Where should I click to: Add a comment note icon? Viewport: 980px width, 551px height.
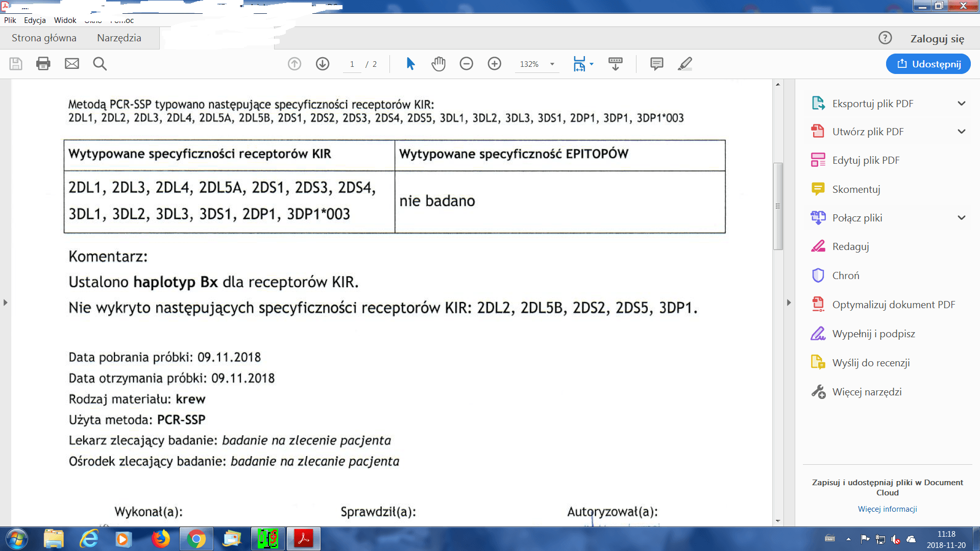[657, 64]
